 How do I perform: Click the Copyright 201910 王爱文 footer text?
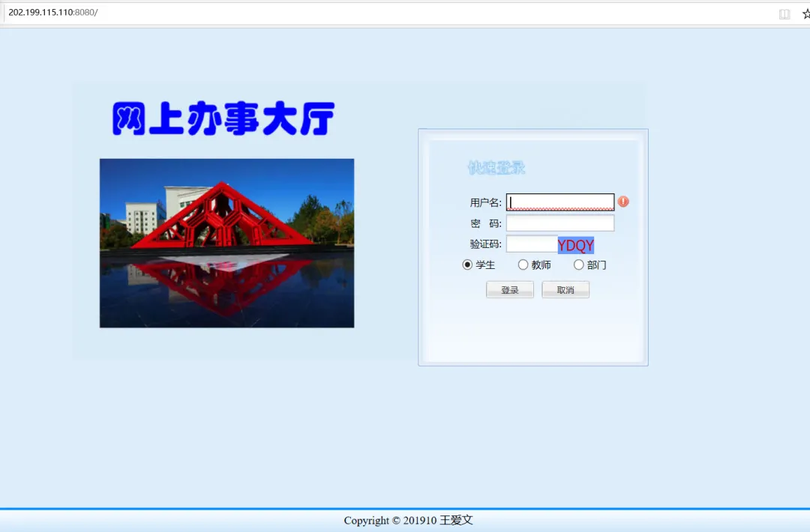tap(408, 520)
